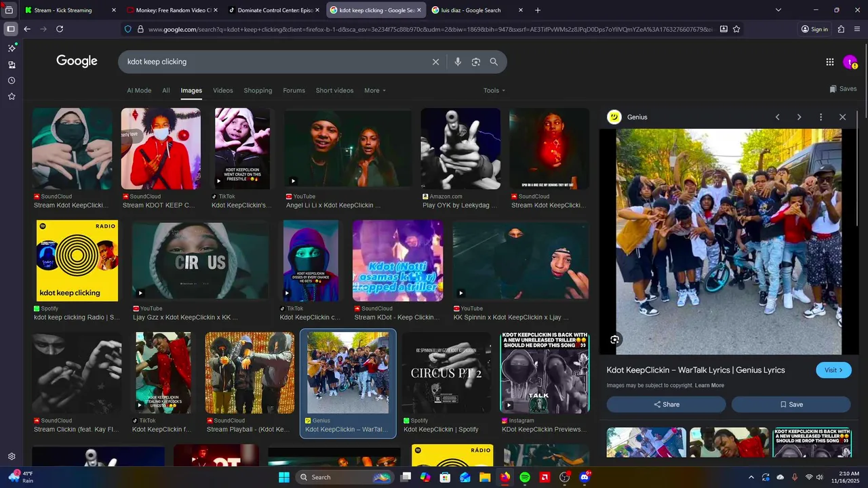Submit search with the magnifier icon
This screenshot has width=868, height=488.
pos(494,62)
